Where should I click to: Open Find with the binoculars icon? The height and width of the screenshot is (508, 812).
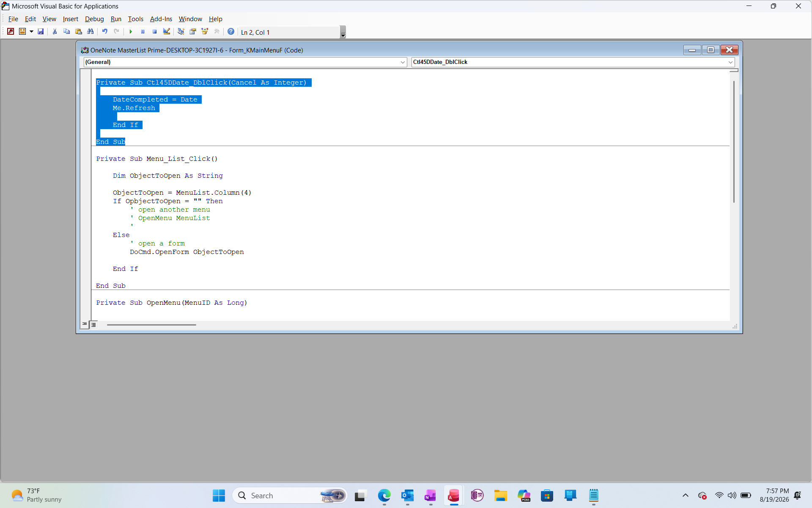point(90,32)
